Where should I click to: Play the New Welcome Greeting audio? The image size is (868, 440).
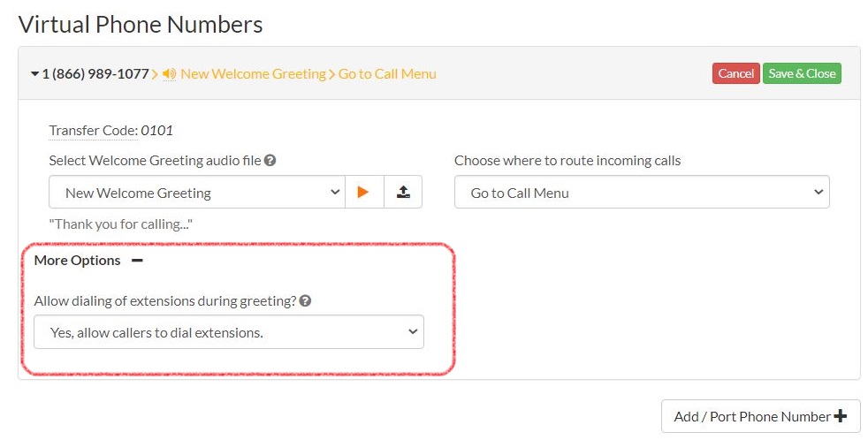click(x=363, y=192)
